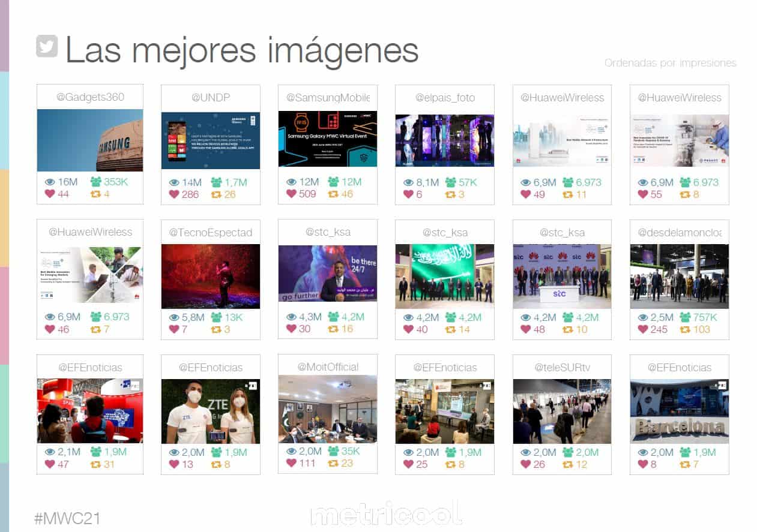Click the @UNDP handle

[211, 97]
